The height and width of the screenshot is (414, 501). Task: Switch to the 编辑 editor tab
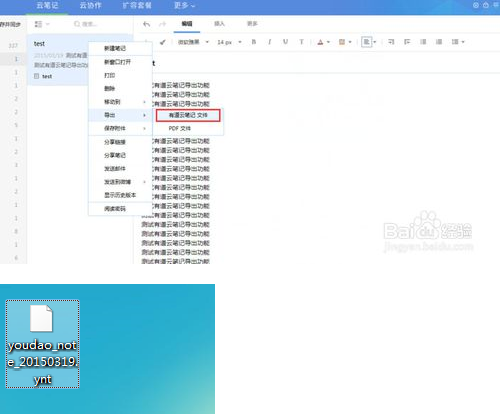tap(187, 24)
